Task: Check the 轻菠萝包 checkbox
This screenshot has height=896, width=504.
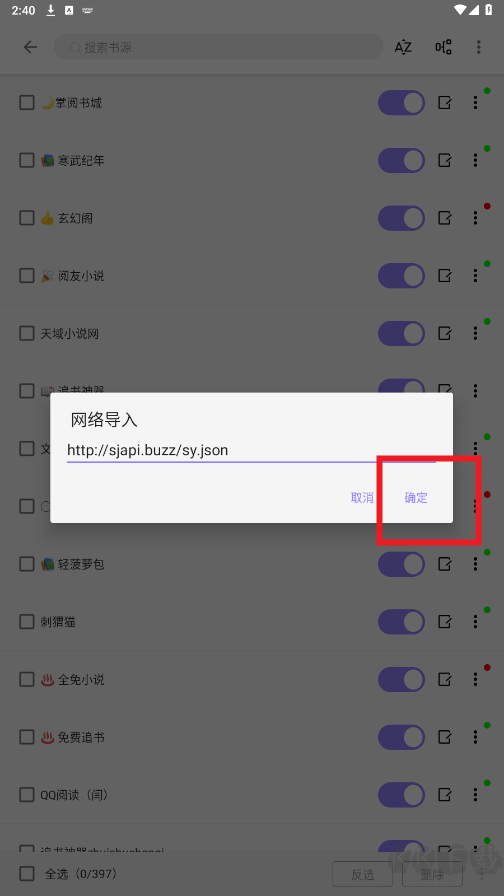Action: point(27,564)
